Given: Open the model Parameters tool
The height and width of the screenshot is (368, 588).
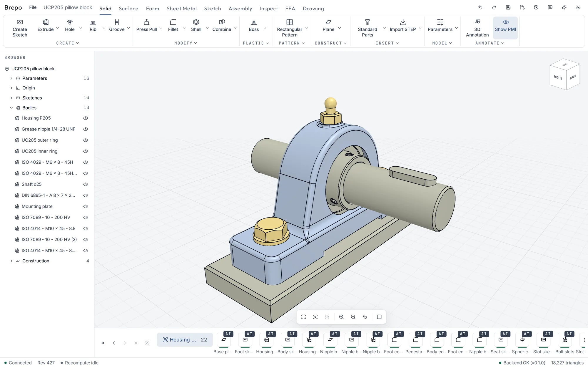Looking at the screenshot, I should point(440,26).
